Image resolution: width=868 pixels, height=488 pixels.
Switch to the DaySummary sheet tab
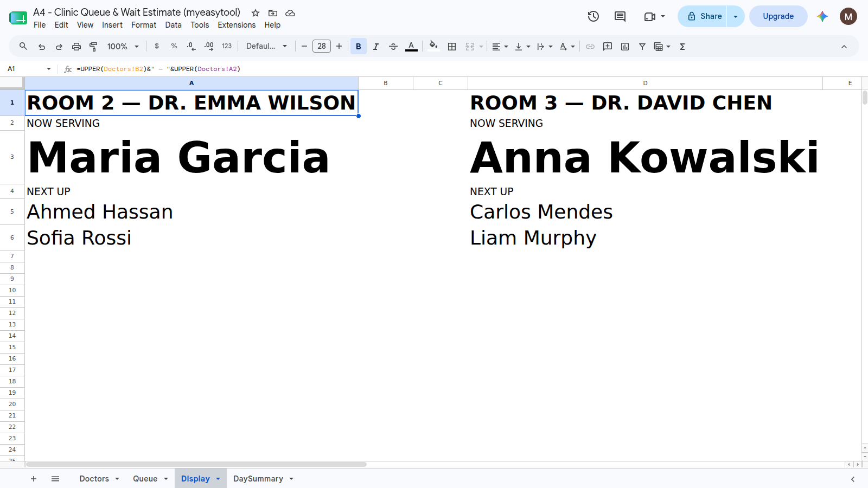tap(258, 479)
